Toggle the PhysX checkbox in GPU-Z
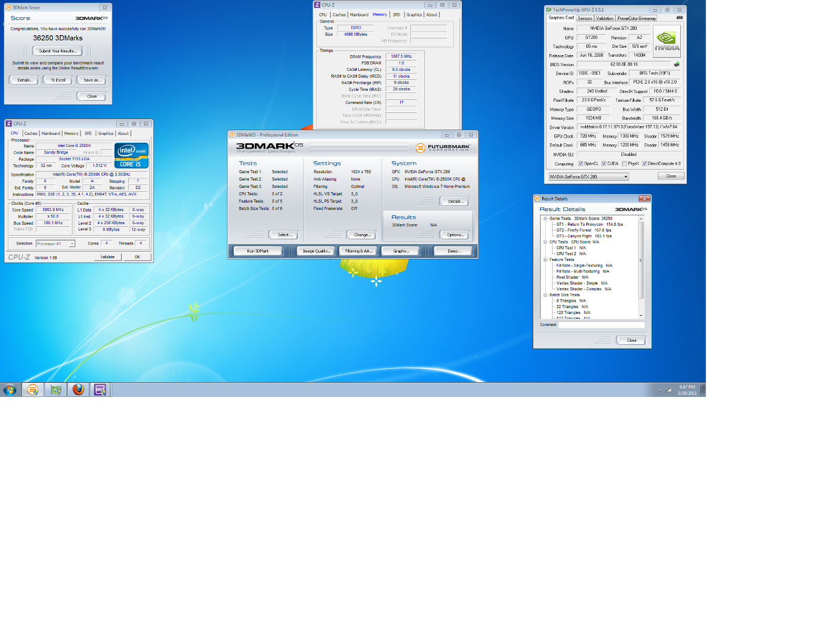 click(x=624, y=163)
